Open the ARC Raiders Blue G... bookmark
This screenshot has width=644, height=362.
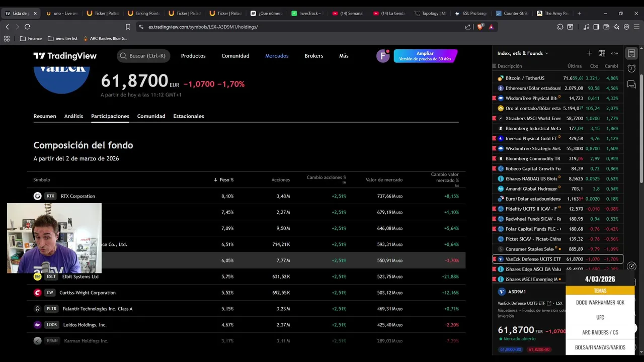point(105,38)
